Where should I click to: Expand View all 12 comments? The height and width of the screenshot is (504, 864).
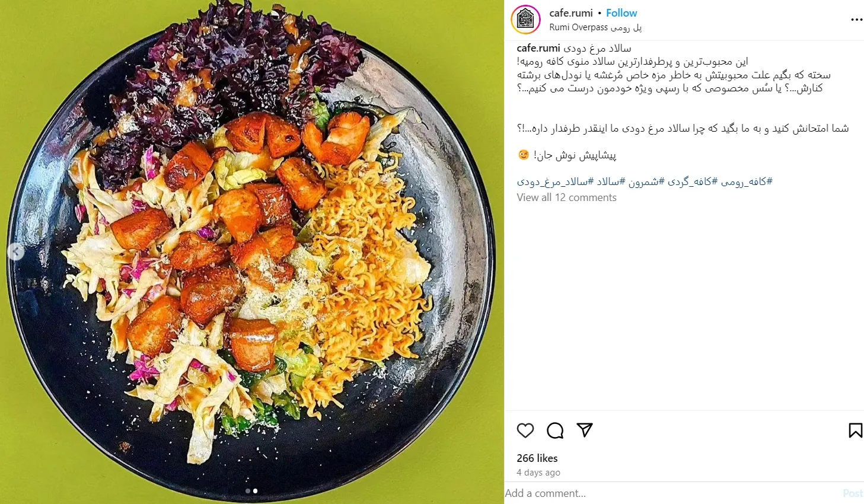coord(566,197)
